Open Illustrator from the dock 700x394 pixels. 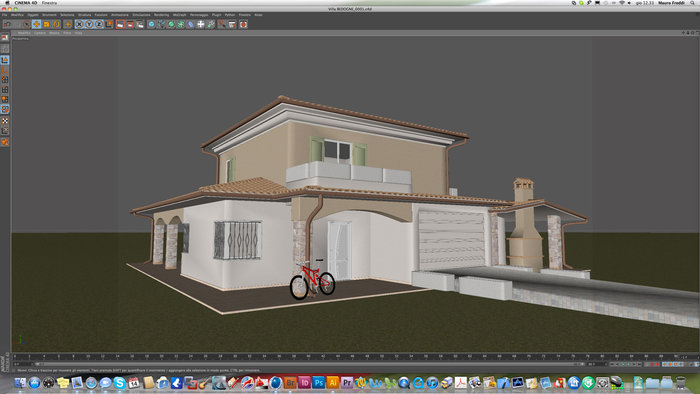click(333, 382)
